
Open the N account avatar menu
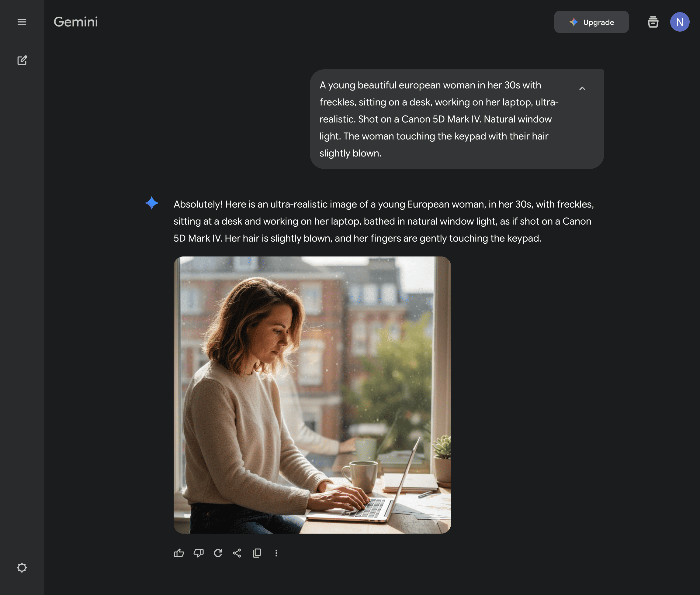pyautogui.click(x=679, y=22)
